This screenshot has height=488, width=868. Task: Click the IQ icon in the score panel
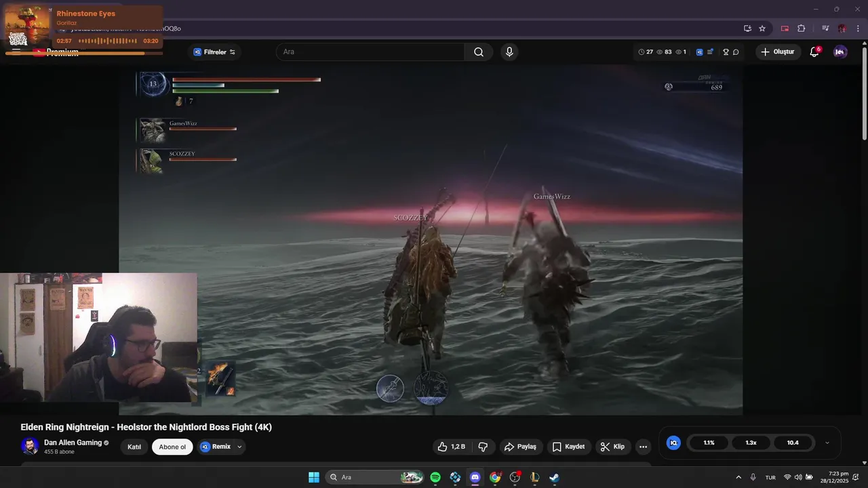pyautogui.click(x=673, y=443)
